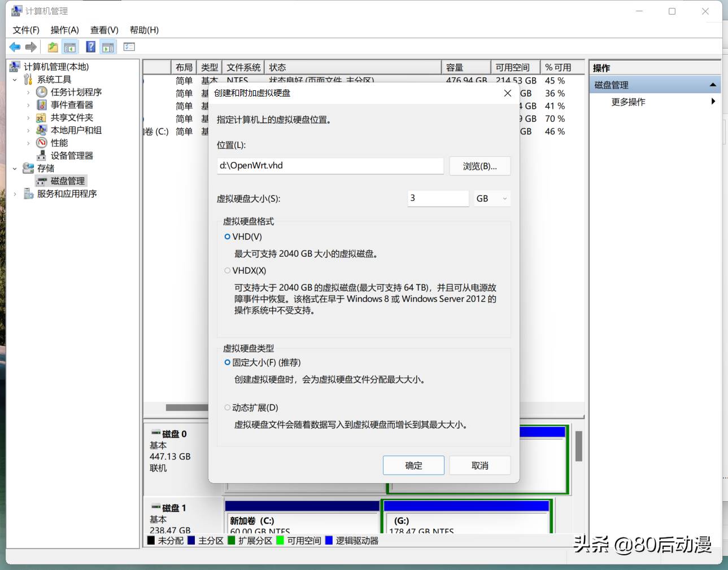This screenshot has height=570, width=728.
Task: Select the 磁盘 0 disk label
Action: pyautogui.click(x=174, y=434)
